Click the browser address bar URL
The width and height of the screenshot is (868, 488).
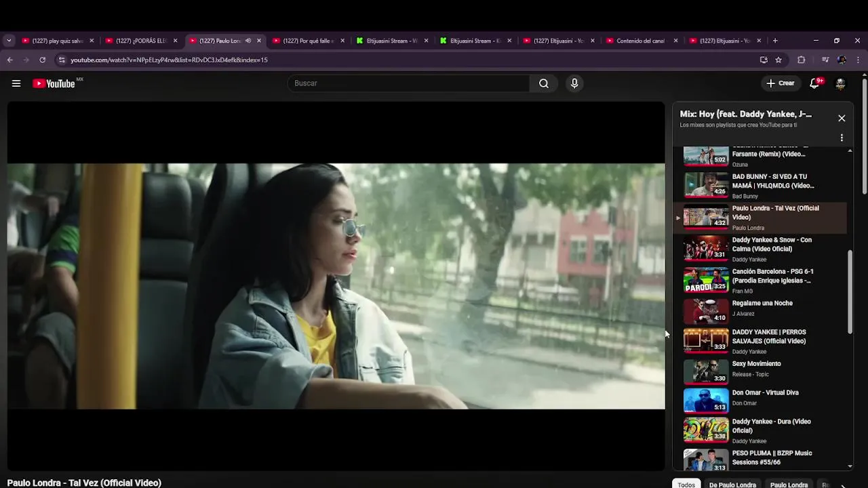click(x=169, y=60)
